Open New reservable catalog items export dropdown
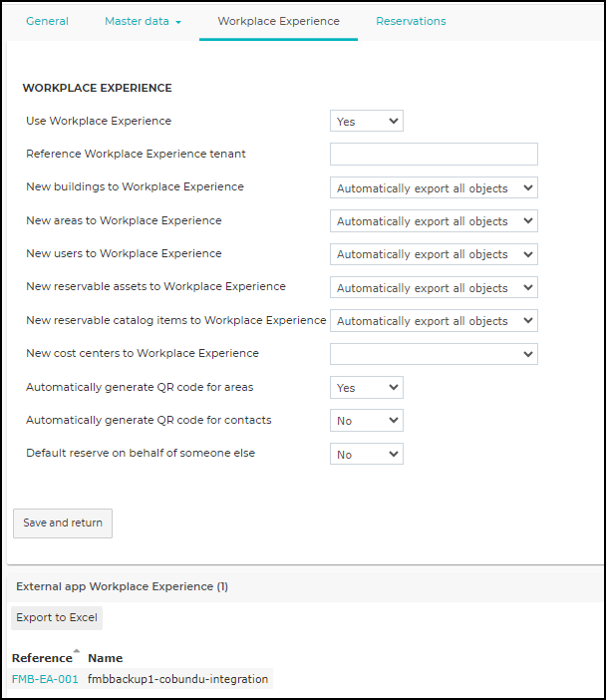The image size is (606, 700). tap(434, 321)
